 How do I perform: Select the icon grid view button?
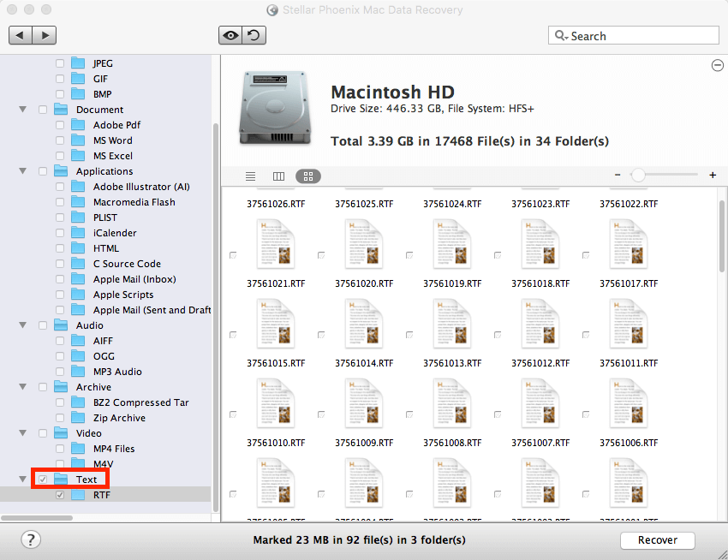click(x=308, y=176)
